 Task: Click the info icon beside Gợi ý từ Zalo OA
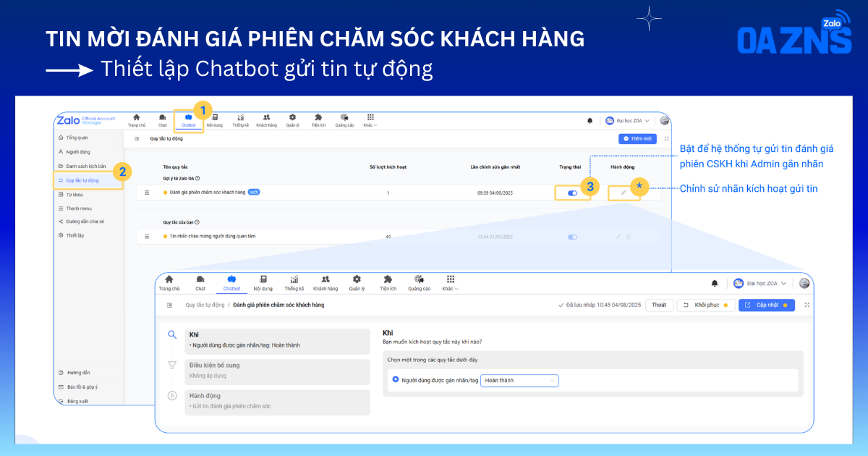tap(197, 178)
